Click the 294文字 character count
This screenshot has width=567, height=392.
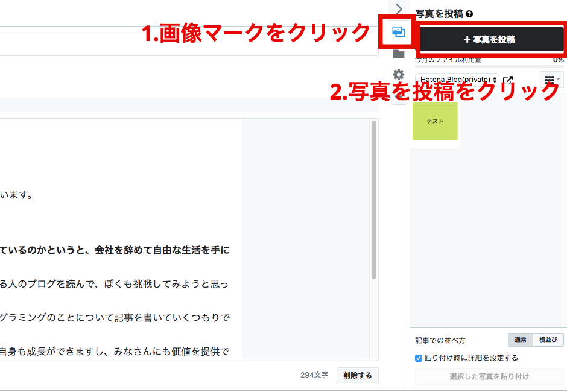[314, 375]
